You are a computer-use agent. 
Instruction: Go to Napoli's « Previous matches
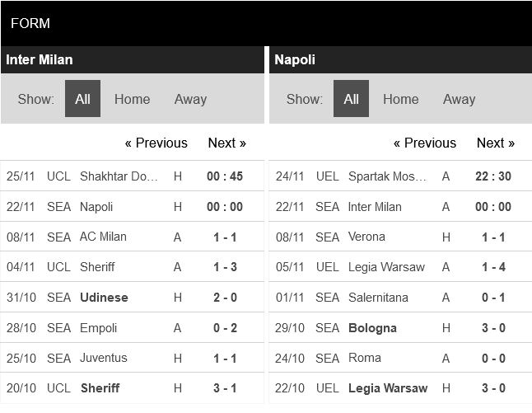point(424,143)
